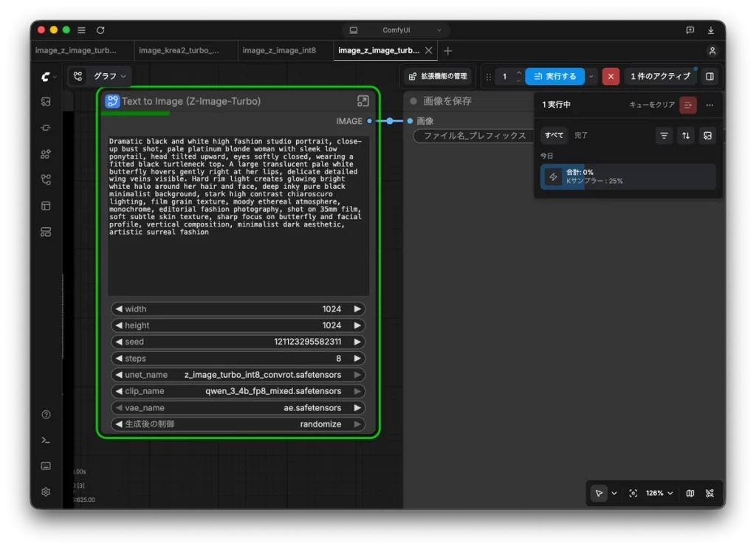Open the 生成後の制御 randomize selector
This screenshot has width=756, height=549.
click(x=238, y=424)
